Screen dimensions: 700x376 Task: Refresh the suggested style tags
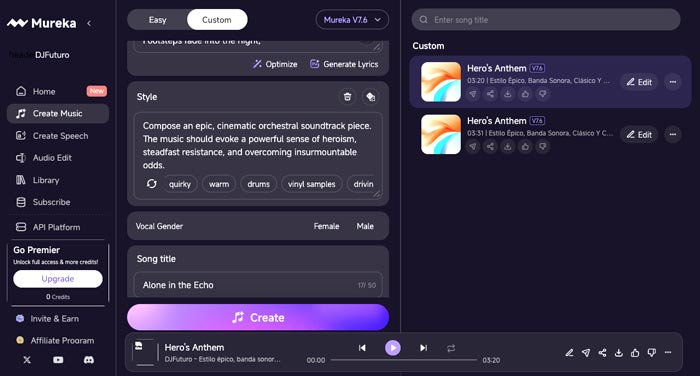tap(151, 184)
